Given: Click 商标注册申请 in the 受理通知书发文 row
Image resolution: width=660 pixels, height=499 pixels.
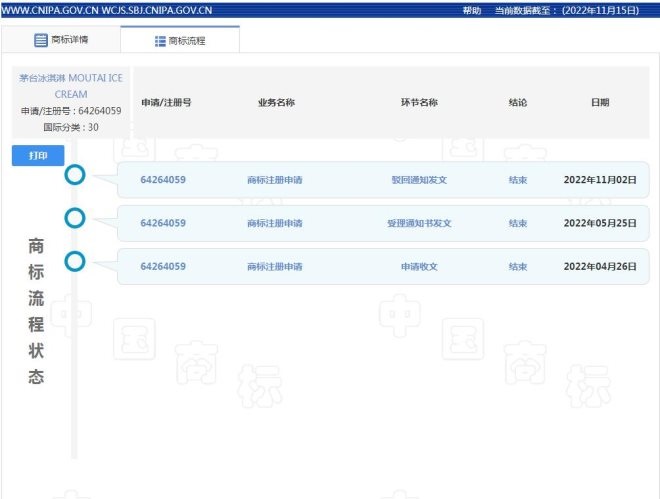Looking at the screenshot, I should coord(275,223).
